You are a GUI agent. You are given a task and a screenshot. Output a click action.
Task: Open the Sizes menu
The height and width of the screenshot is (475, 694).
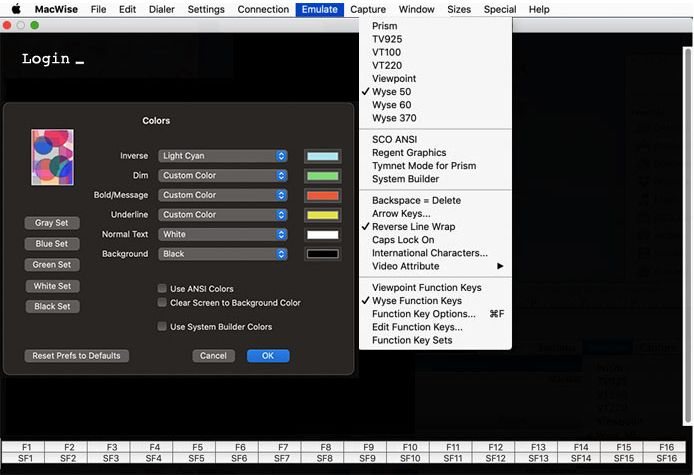coord(459,9)
